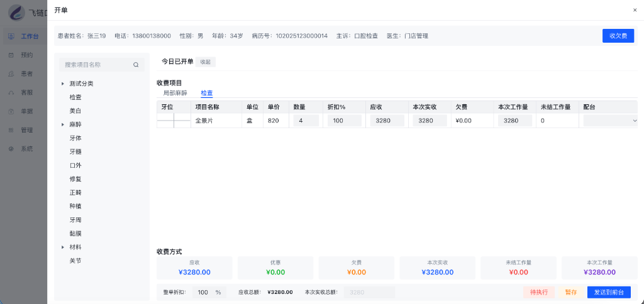Close the 开单 dialog
The image size is (644, 304).
coord(635,10)
